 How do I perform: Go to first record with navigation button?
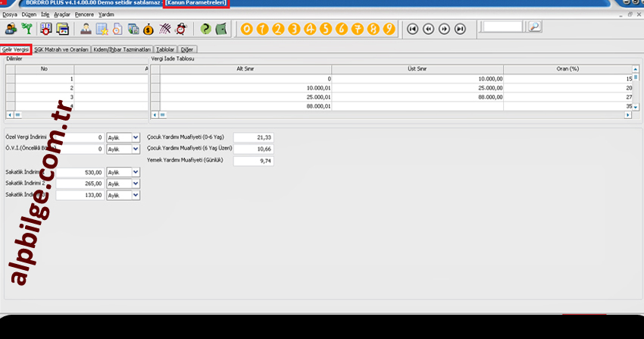pyautogui.click(x=412, y=29)
